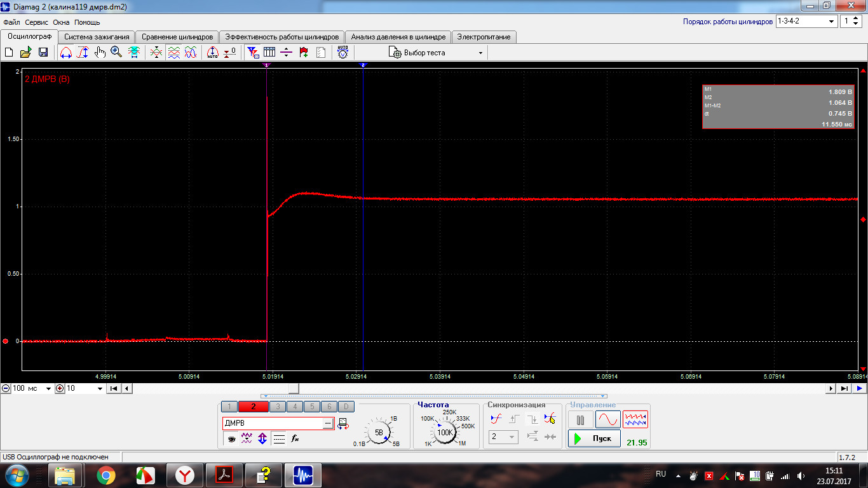Viewport: 868px width, 488px height.
Task: Click the overlapping red-blue sine waves icon
Action: tap(190, 53)
